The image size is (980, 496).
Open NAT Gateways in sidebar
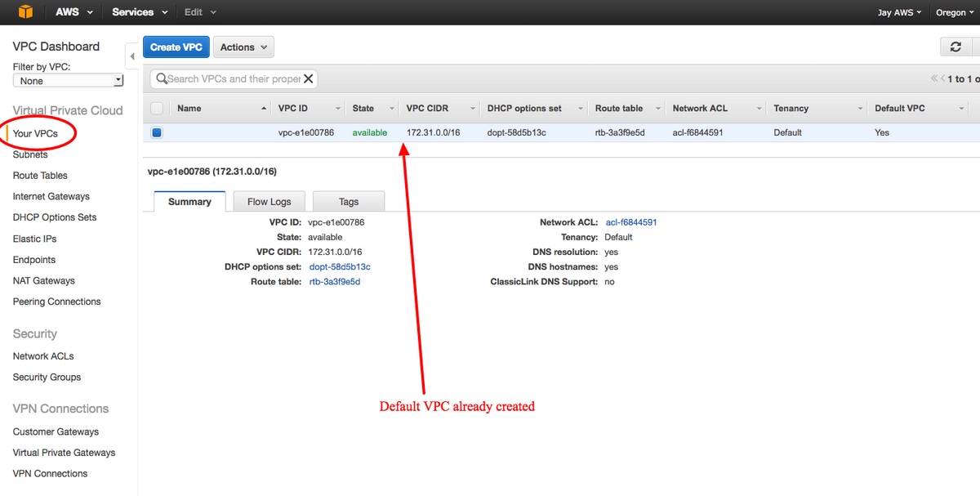click(43, 280)
